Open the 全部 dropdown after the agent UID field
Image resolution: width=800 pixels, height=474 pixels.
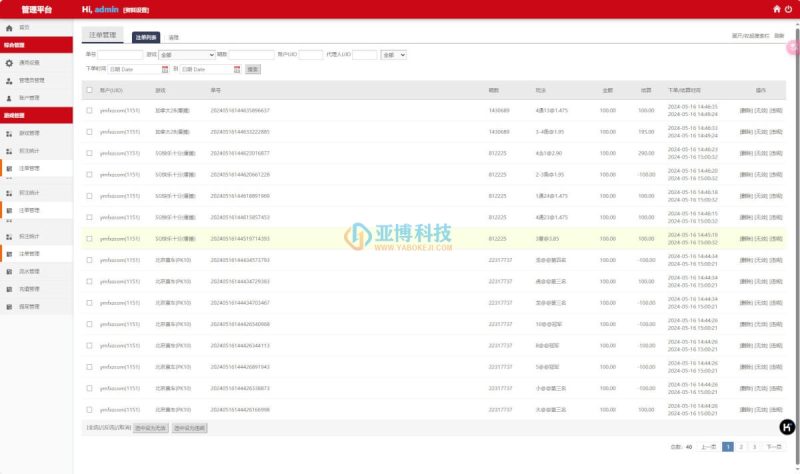click(x=393, y=55)
